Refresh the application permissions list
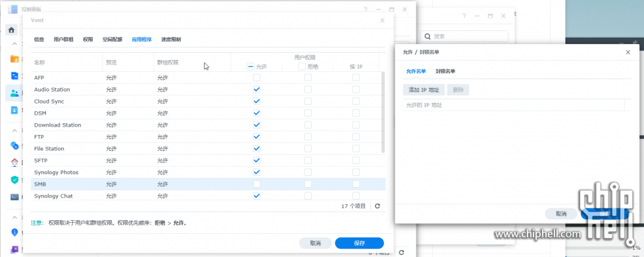644x257 pixels. coord(378,206)
